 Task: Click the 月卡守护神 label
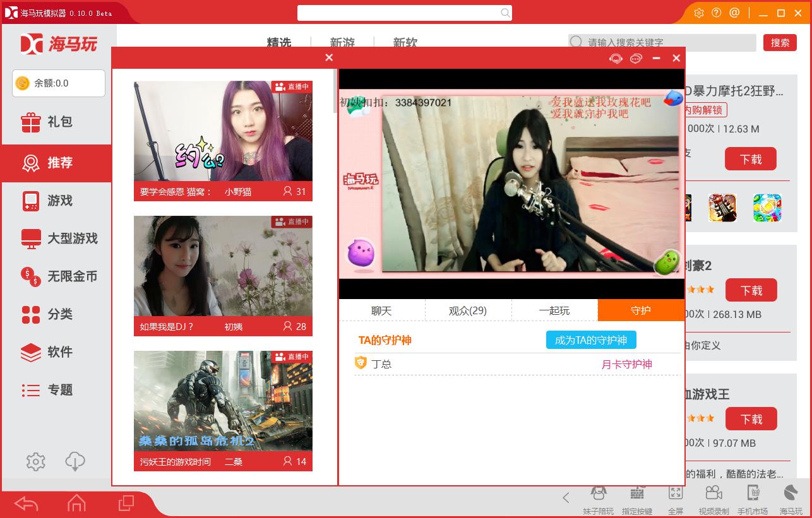pyautogui.click(x=626, y=364)
